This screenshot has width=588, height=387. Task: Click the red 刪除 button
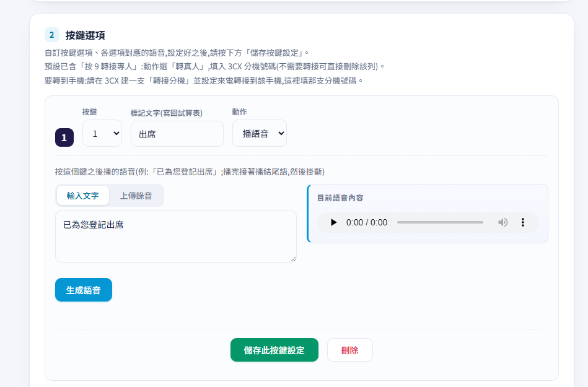click(350, 350)
